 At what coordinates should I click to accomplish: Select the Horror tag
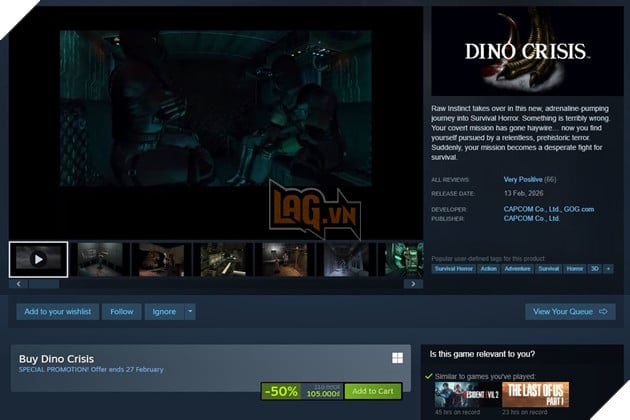(575, 268)
